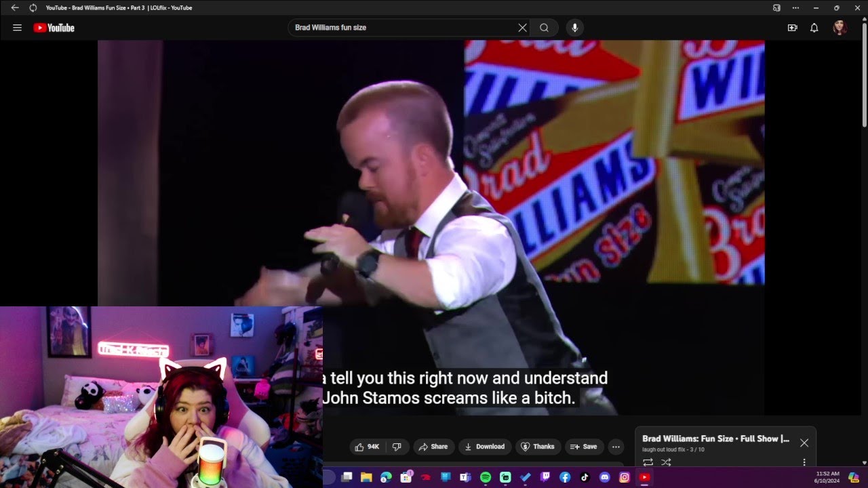Screen dimensions: 868x488
Task: Share the video
Action: point(433,447)
